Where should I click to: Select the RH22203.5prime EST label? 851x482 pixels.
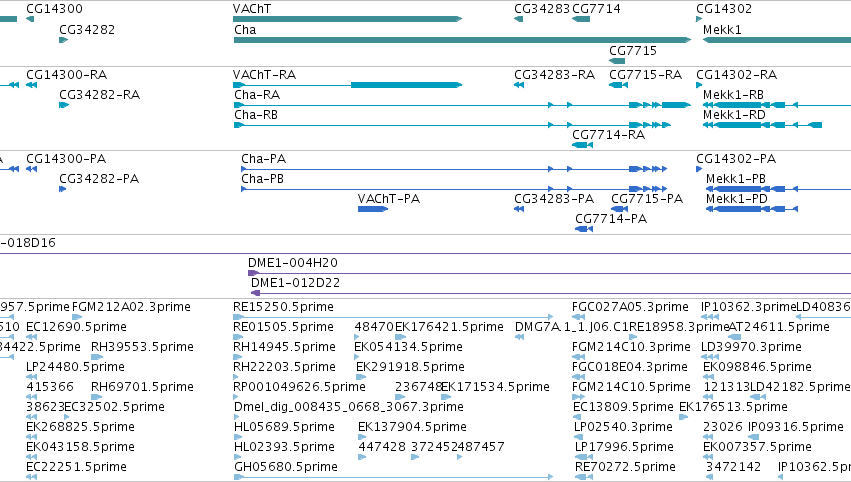[284, 367]
